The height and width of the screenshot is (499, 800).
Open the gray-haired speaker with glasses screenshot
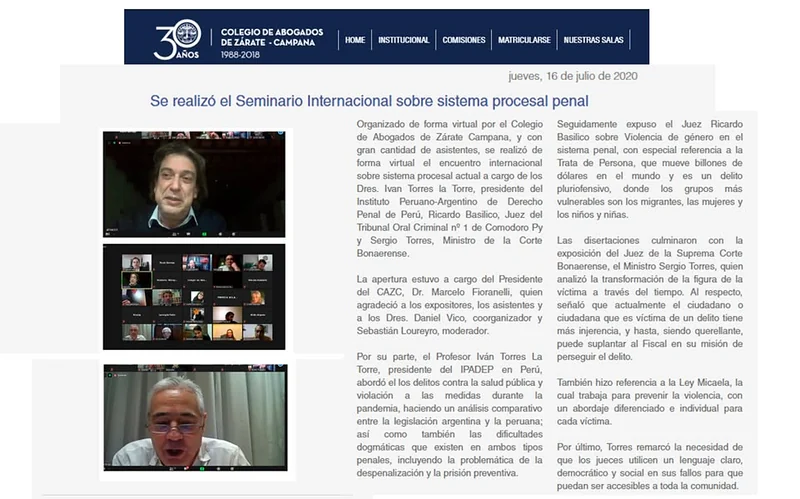tap(195, 417)
